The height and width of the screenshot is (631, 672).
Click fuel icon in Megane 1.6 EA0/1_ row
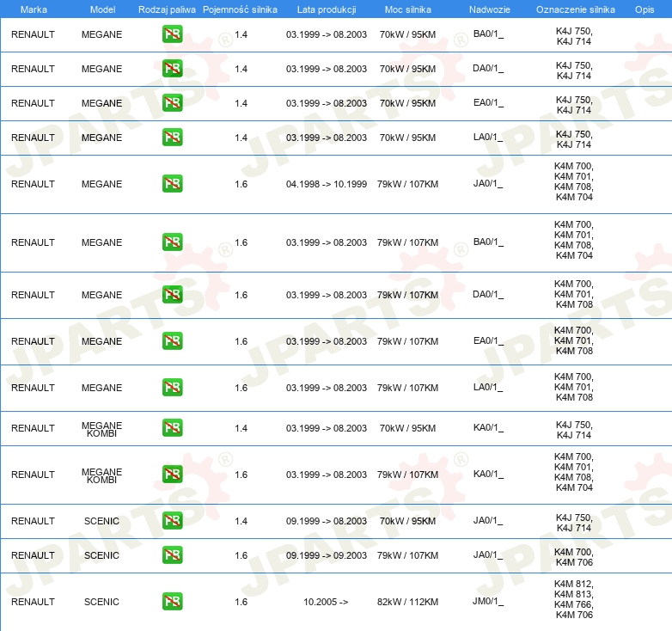tap(172, 340)
